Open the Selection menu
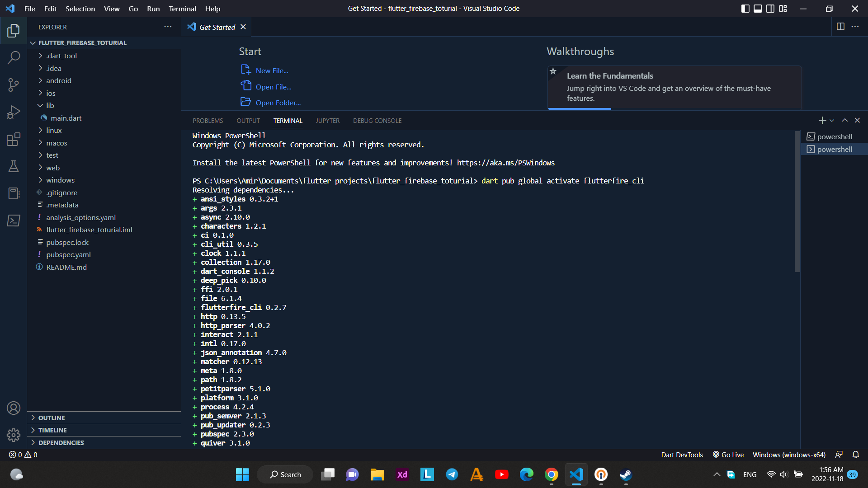Screen dimensions: 868x488 pyautogui.click(x=80, y=9)
